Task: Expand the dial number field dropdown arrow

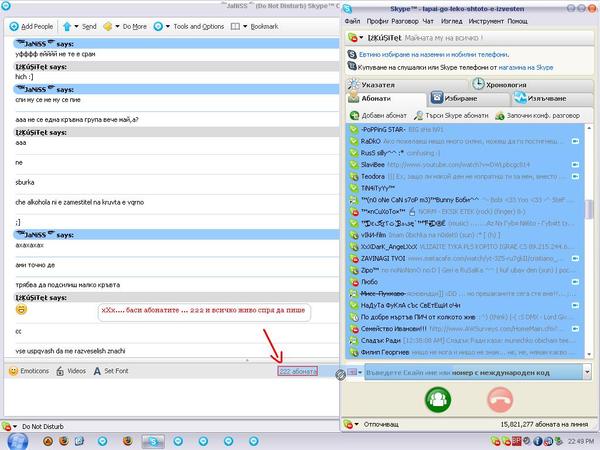Action: (587, 372)
